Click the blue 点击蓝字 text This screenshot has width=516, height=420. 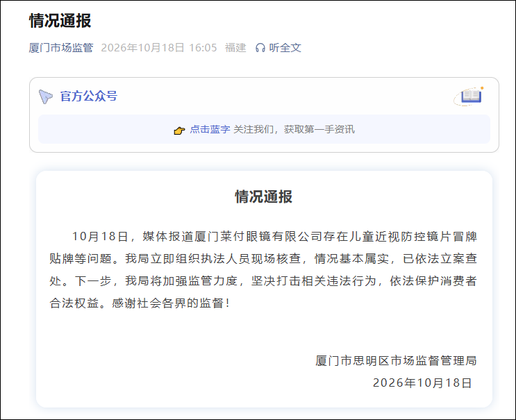(210, 129)
